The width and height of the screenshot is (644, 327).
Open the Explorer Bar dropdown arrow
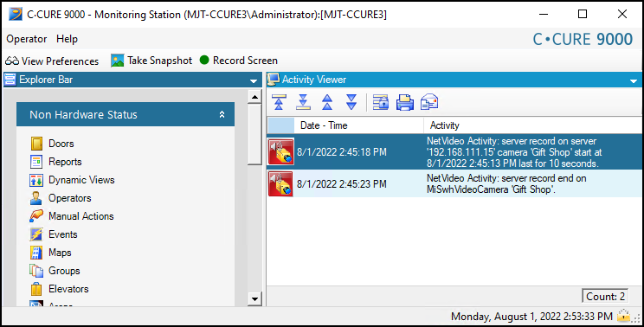pos(254,80)
